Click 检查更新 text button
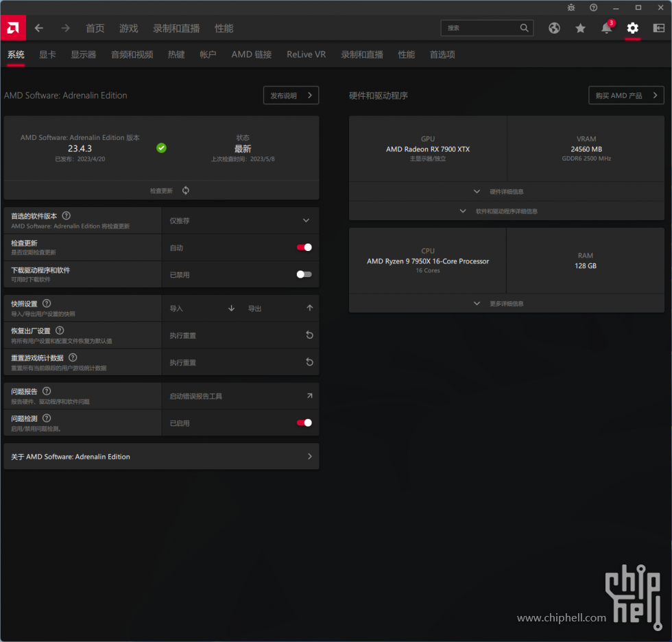672x642 pixels. [x=161, y=191]
